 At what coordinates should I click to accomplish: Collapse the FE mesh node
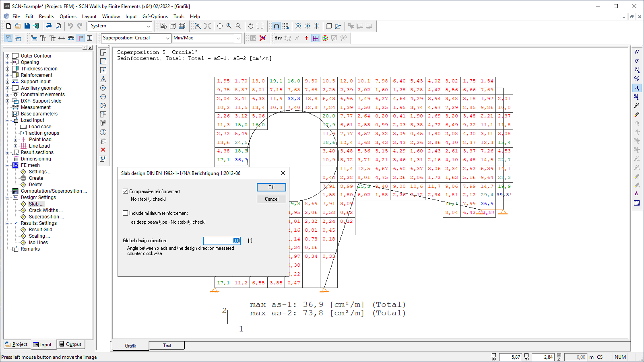tap(7, 165)
